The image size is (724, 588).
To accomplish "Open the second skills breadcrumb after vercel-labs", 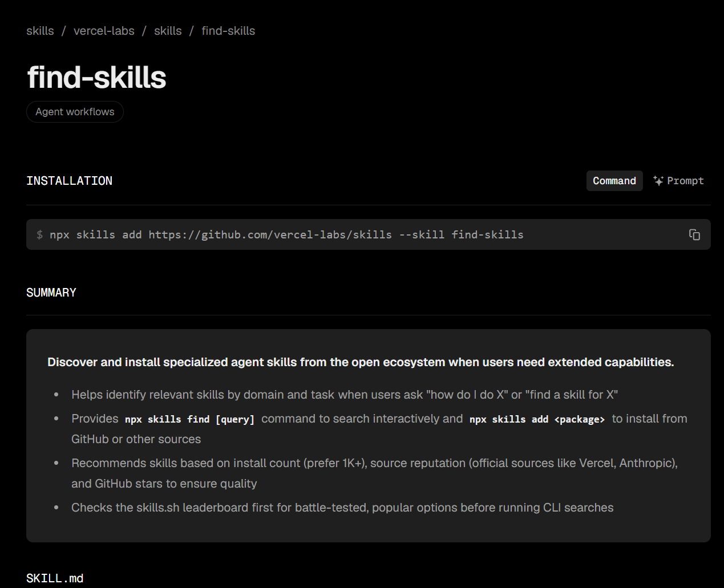I will [168, 31].
